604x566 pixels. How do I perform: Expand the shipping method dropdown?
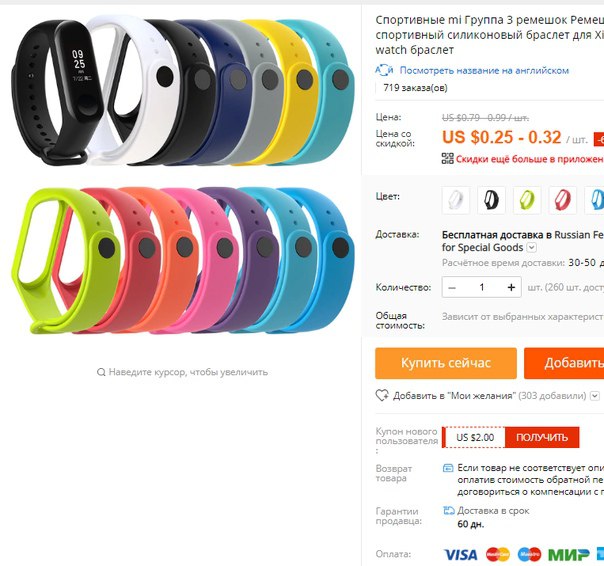click(x=532, y=247)
